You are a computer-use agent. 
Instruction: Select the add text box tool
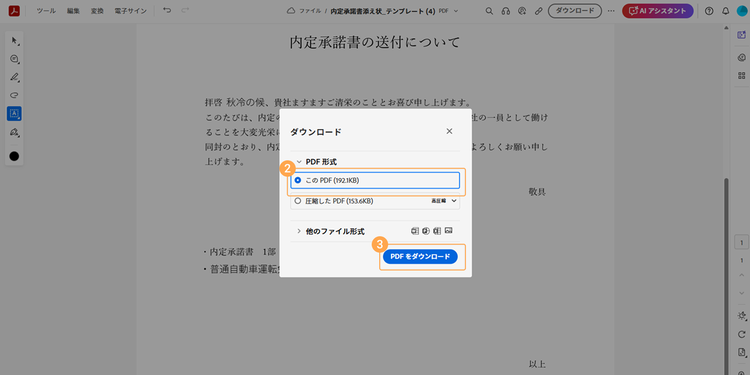click(x=14, y=113)
